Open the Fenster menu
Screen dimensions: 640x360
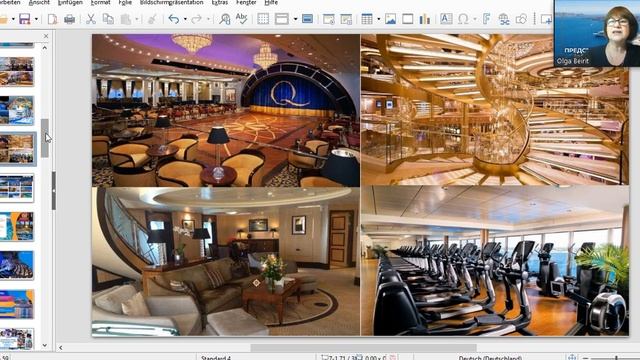point(246,2)
